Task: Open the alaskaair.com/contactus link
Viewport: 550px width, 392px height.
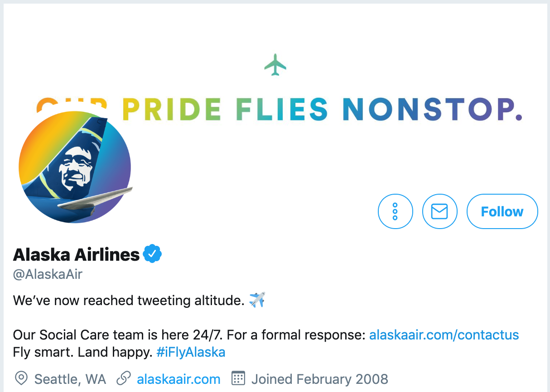Action: coord(444,335)
